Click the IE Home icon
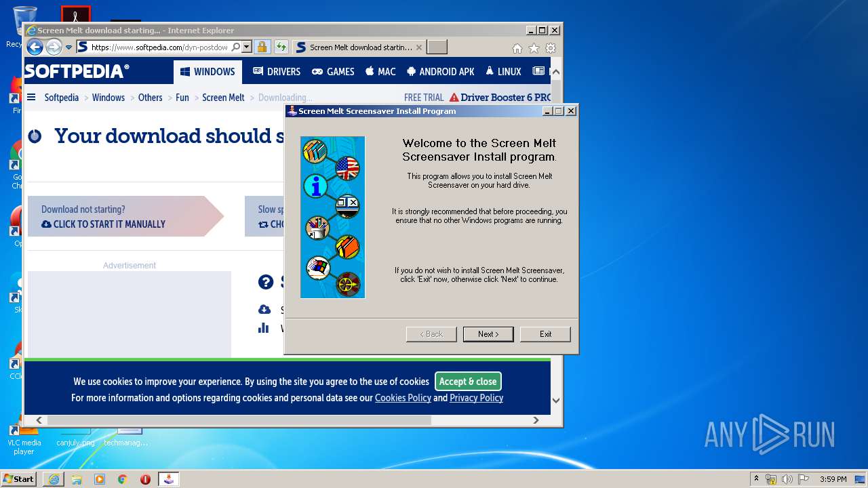 [517, 48]
